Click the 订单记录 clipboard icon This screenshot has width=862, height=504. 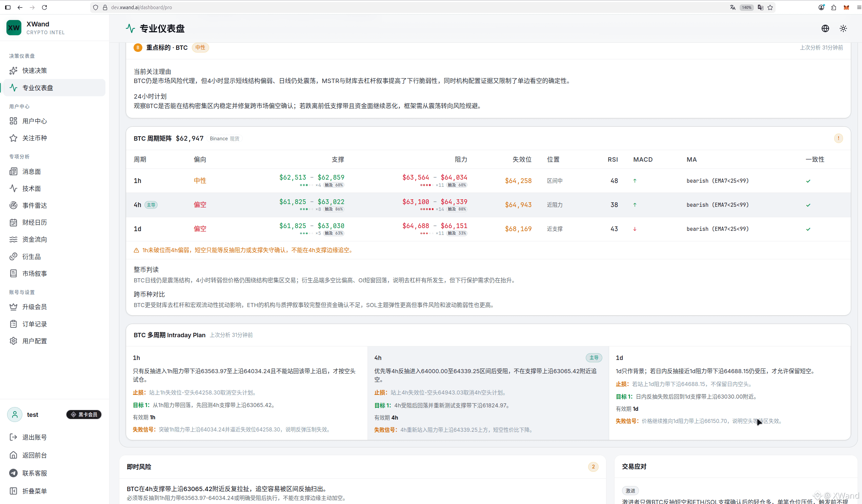click(13, 324)
